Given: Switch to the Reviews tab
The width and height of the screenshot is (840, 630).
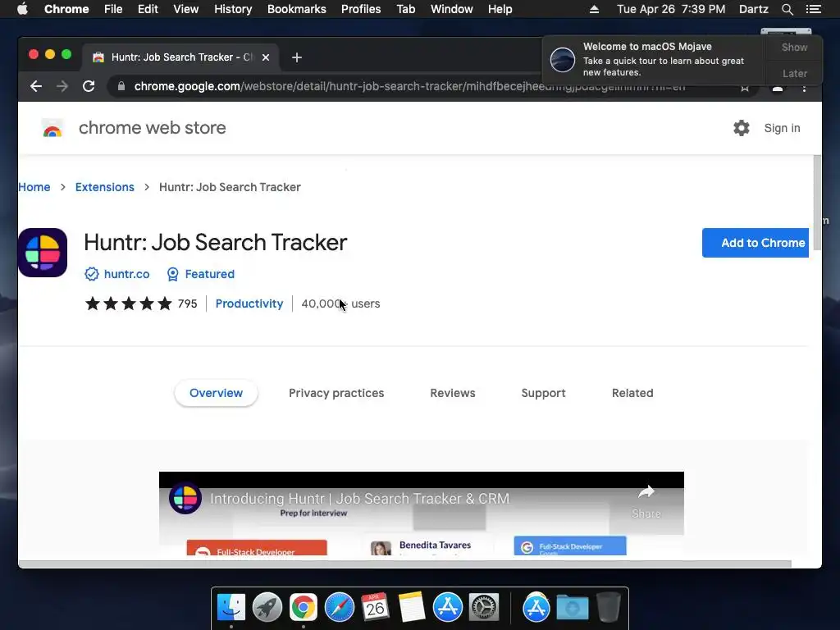Looking at the screenshot, I should [453, 393].
